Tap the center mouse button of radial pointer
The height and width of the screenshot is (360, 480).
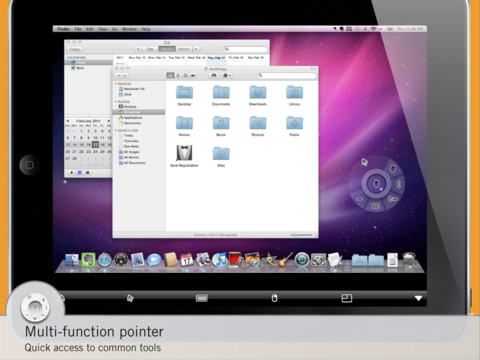[x=376, y=183]
